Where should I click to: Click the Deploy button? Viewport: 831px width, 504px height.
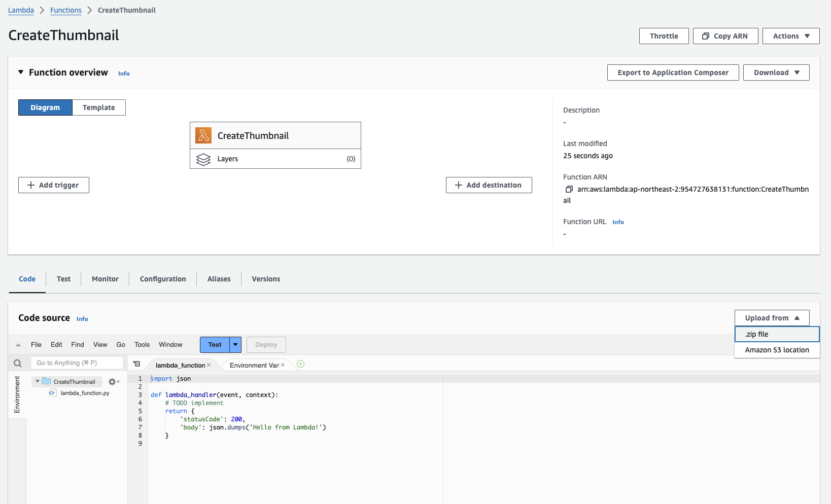click(x=266, y=345)
